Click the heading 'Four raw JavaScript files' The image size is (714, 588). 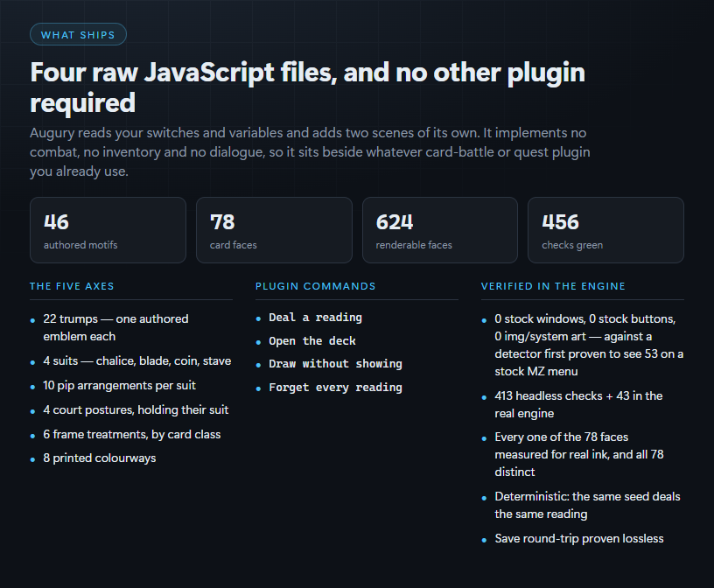(307, 87)
